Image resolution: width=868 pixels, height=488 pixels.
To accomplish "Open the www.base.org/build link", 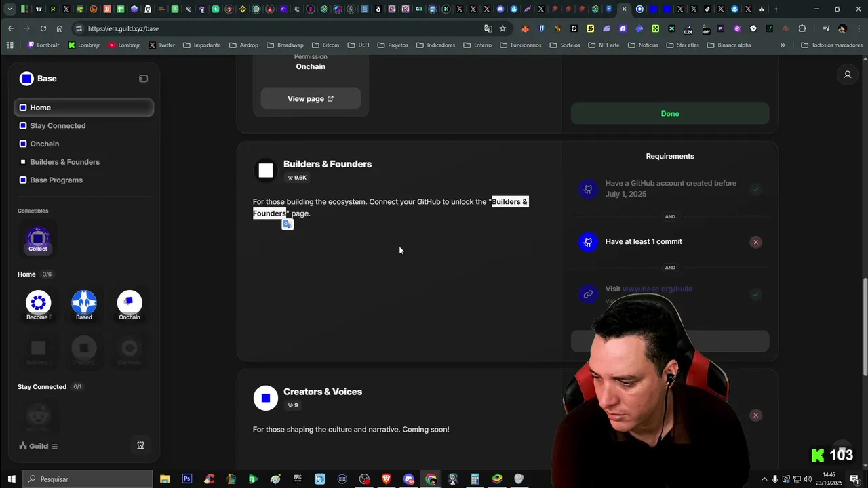I will (x=657, y=289).
